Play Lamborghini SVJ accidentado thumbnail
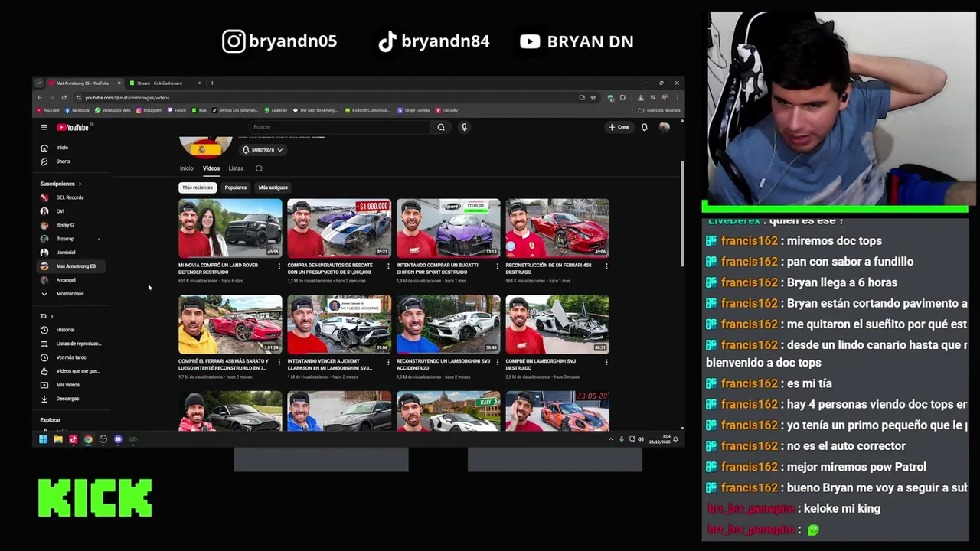The height and width of the screenshot is (551, 980). point(449,324)
